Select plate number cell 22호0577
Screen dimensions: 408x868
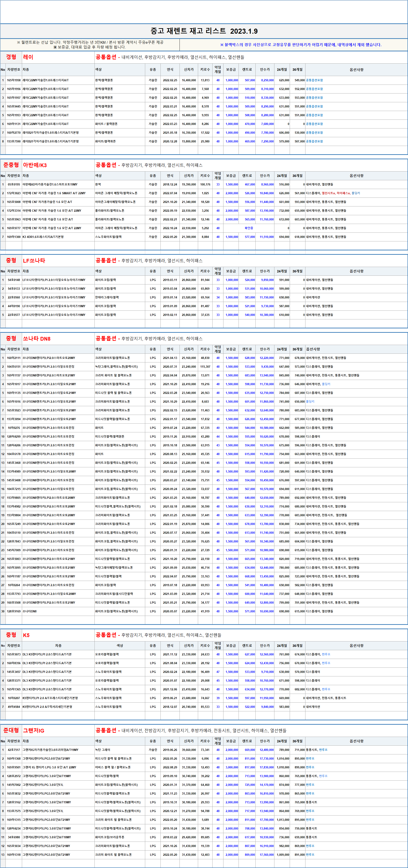click(14, 315)
